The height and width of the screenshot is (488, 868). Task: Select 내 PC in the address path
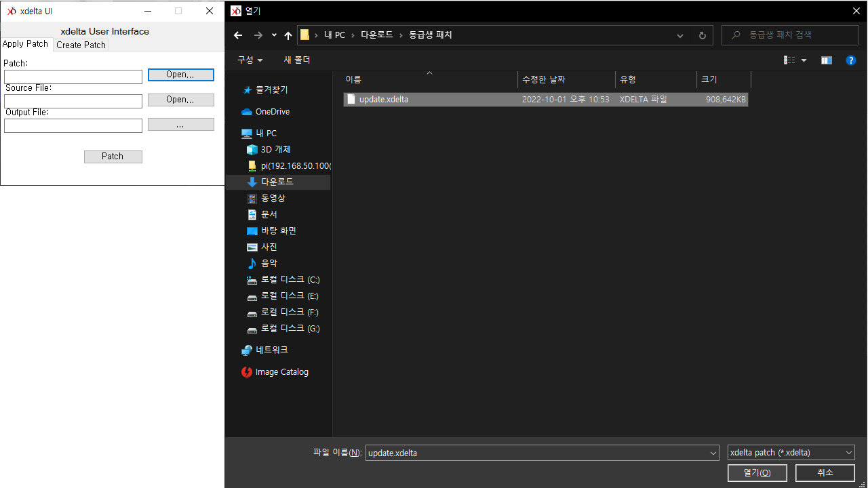335,35
